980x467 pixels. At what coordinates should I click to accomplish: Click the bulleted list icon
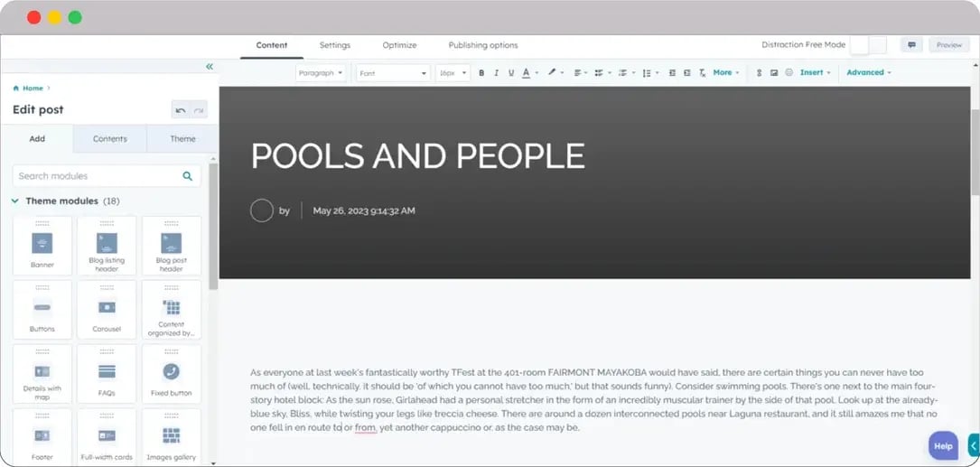[599, 72]
